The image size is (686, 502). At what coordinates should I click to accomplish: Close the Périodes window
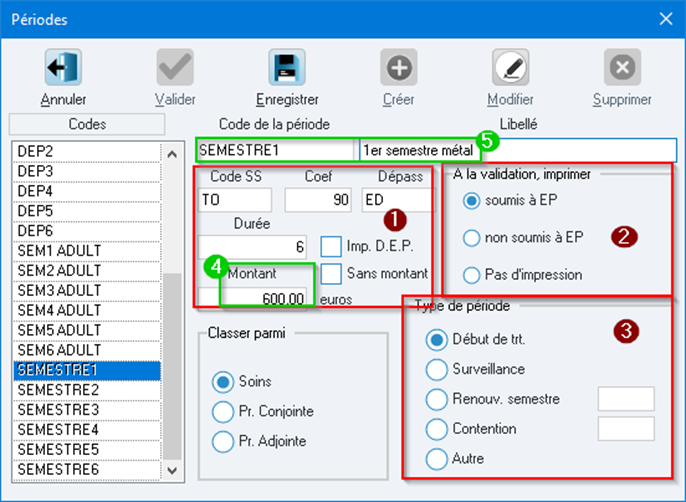pyautogui.click(x=666, y=19)
